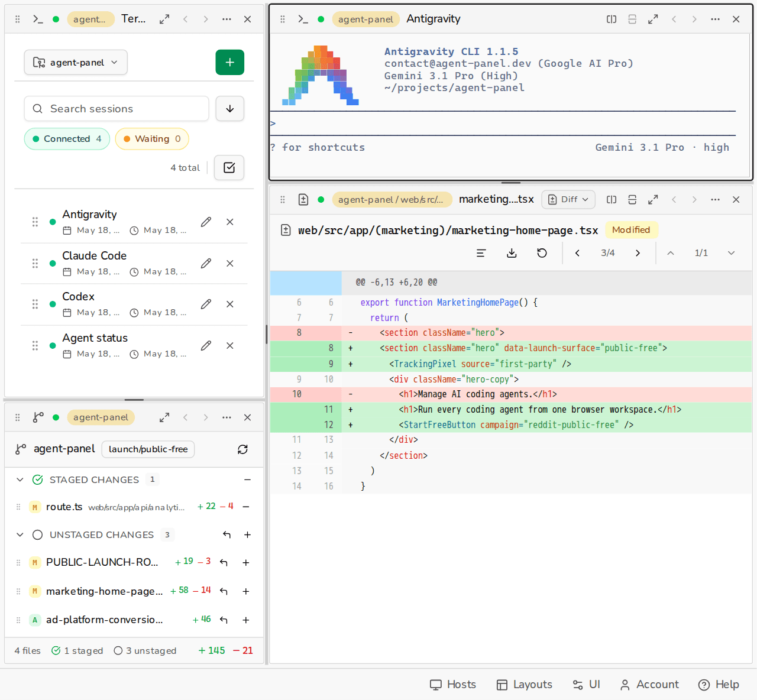Open the Help menu
Screen dimensions: 757x700
pyautogui.click(x=719, y=684)
